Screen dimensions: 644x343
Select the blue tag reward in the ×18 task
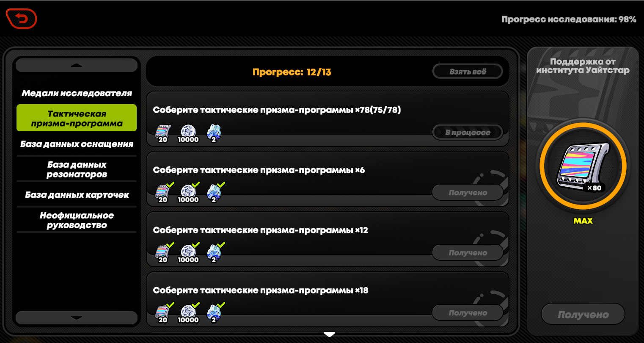[x=214, y=314]
